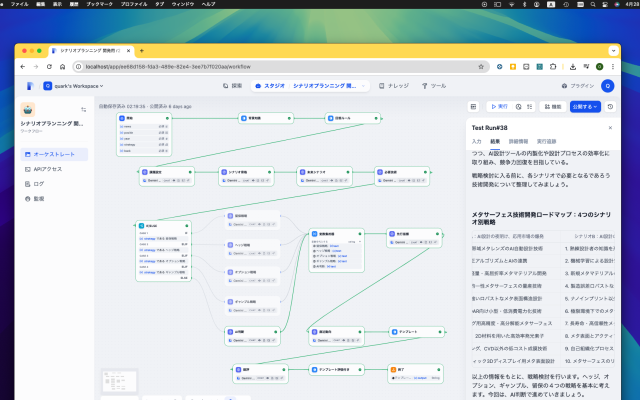
Task: Open the ナレッジ navigation item
Action: (x=393, y=86)
